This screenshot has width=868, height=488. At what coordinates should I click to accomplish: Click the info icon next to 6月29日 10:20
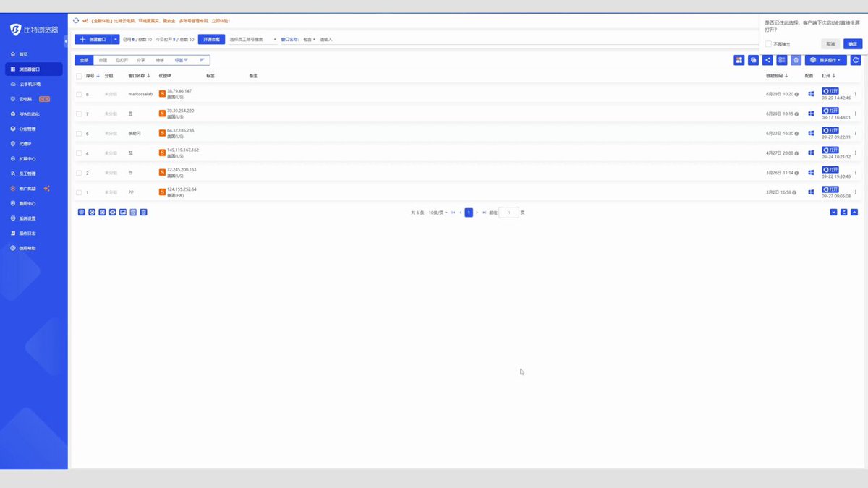point(796,94)
